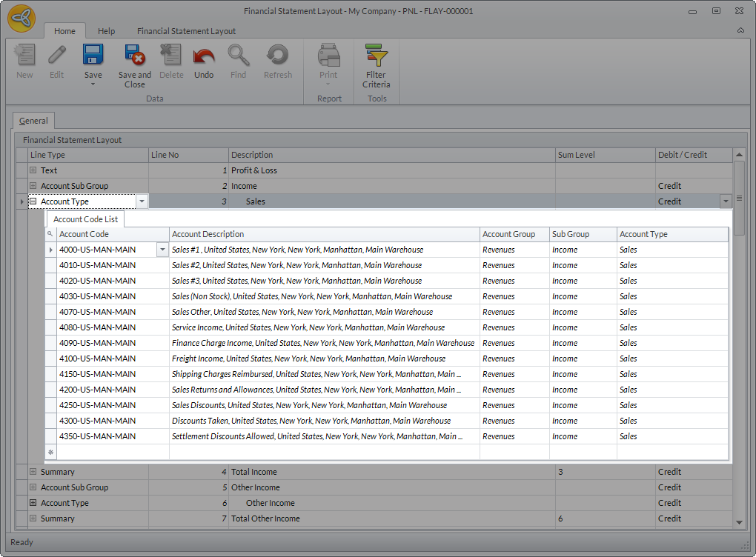
Task: Click the Undo arrow icon
Action: coord(204,56)
